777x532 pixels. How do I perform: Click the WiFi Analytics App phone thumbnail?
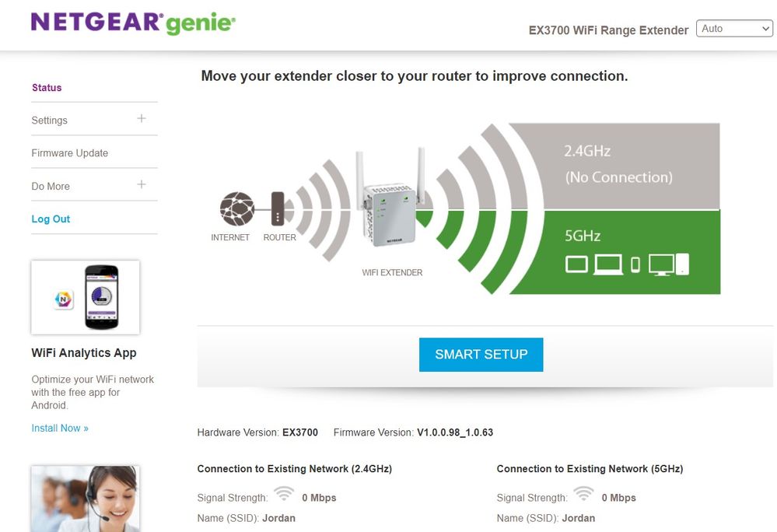tap(86, 297)
